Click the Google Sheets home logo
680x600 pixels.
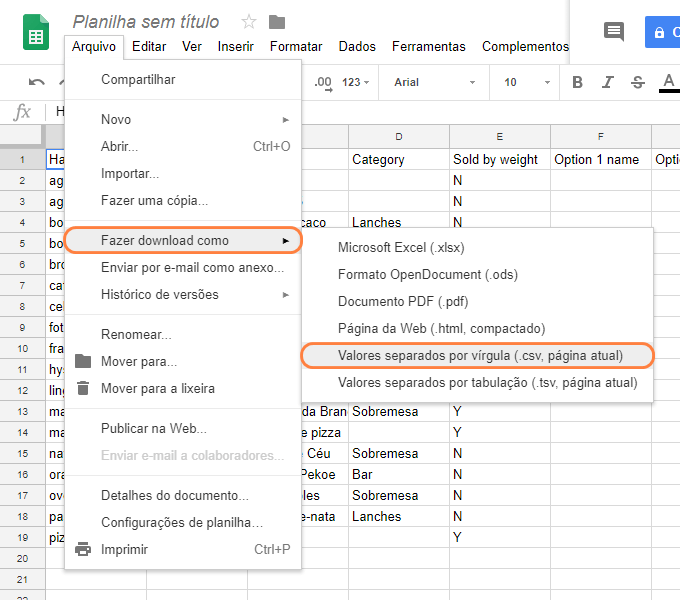pyautogui.click(x=37, y=34)
